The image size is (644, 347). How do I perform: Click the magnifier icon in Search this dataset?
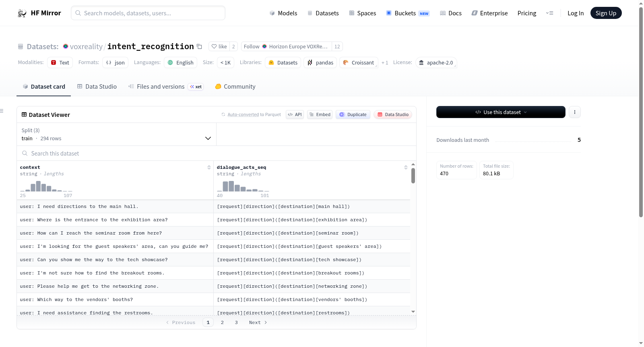[x=25, y=153]
